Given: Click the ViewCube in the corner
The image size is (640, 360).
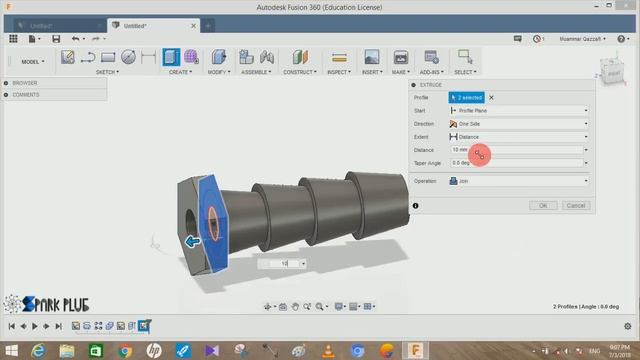Looking at the screenshot, I should click(611, 72).
